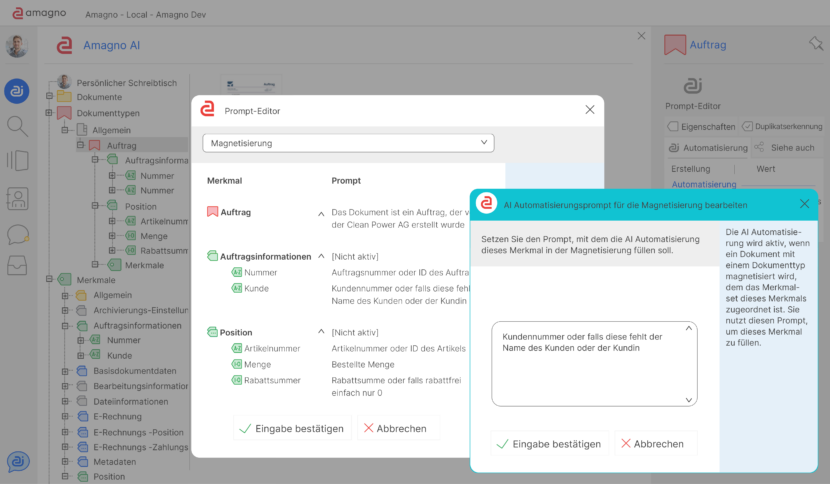Viewport: 830px width, 484px height.
Task: Open the inbox tray sidebar icon
Action: [17, 266]
